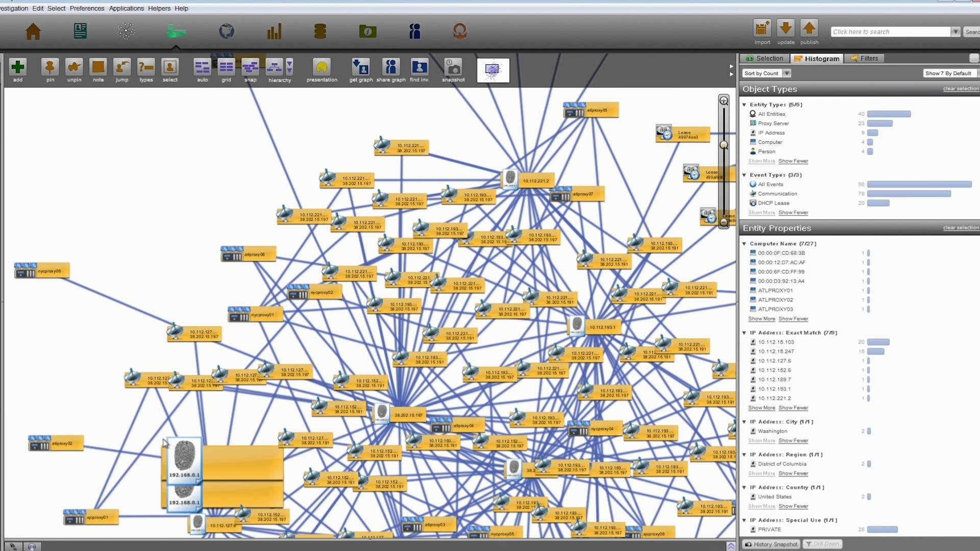Click the publish arrow icon
The image size is (980, 551).
[809, 29]
